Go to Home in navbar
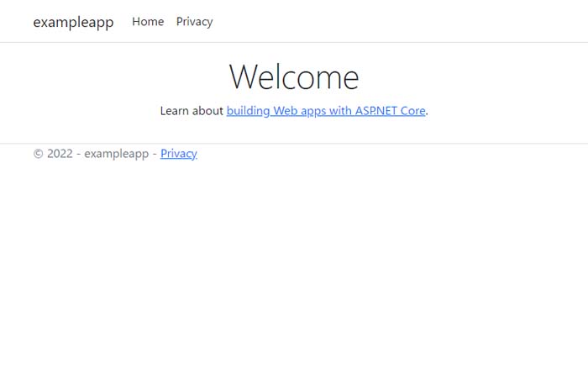This screenshot has height=384, width=588. (x=148, y=22)
